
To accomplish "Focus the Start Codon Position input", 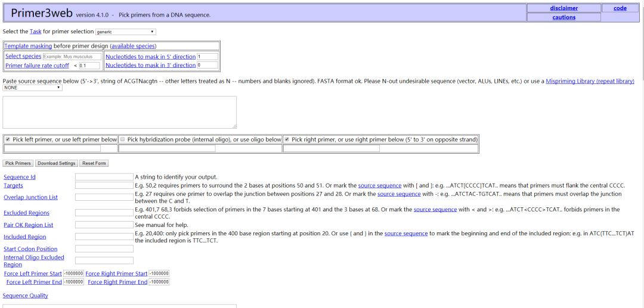I will pyautogui.click(x=104, y=249).
